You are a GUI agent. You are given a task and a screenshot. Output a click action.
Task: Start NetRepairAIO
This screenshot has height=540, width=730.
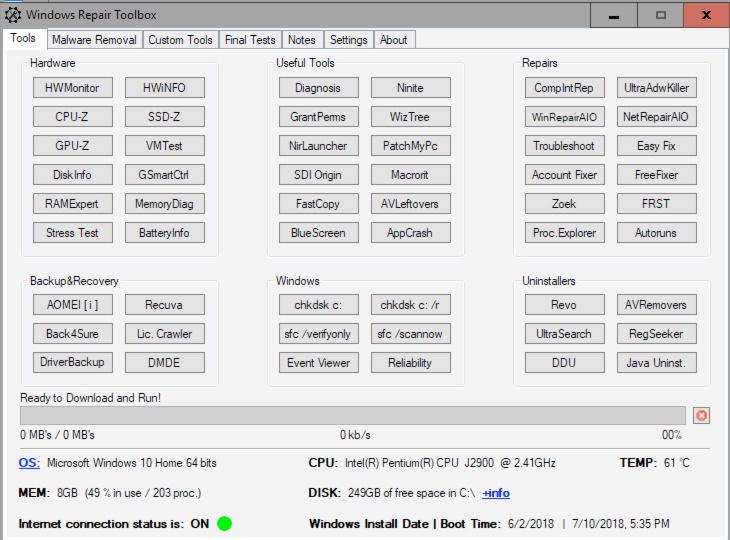(657, 116)
